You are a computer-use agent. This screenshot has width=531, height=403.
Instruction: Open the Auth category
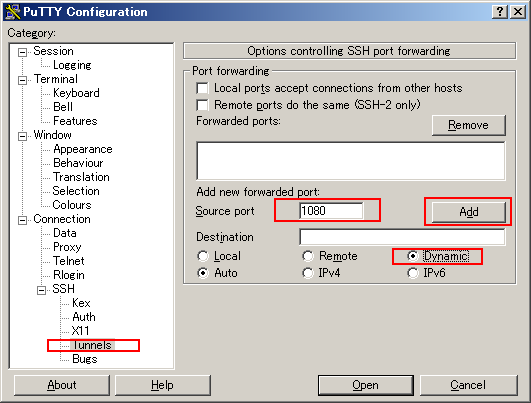pos(84,317)
